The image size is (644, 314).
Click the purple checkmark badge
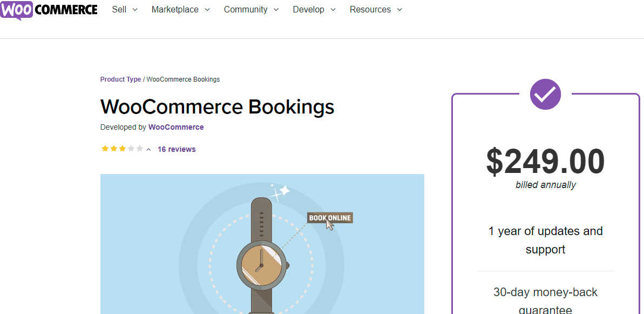pyautogui.click(x=545, y=94)
